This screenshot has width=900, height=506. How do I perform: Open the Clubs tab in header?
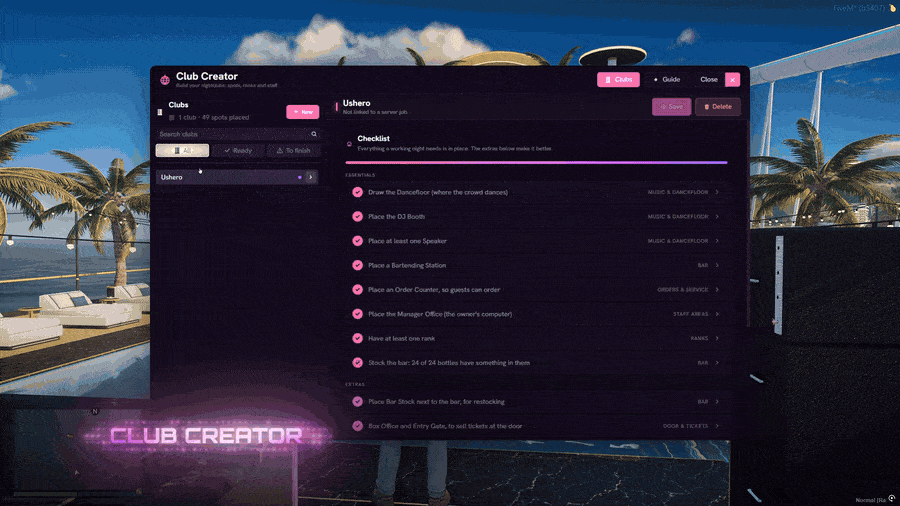point(618,80)
